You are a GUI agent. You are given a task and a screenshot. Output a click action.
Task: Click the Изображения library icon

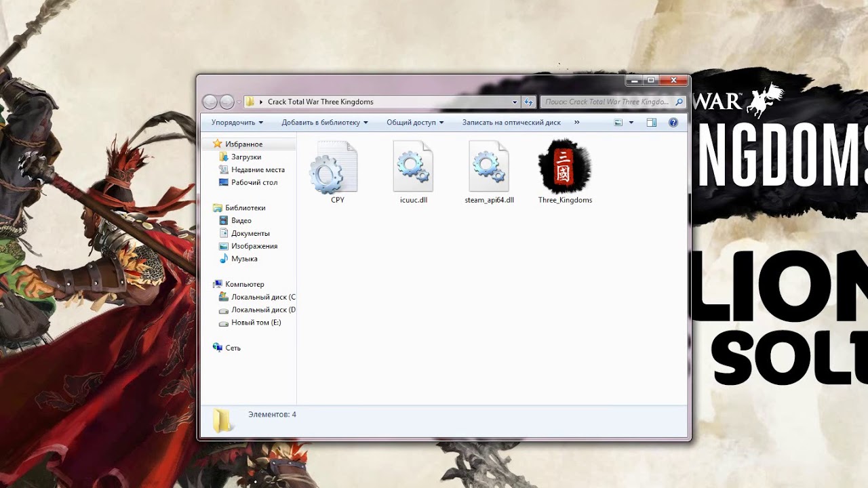(x=224, y=246)
